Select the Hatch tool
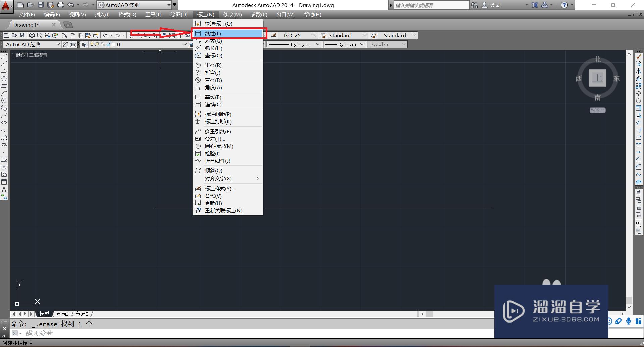The image size is (644, 347). coord(4,160)
